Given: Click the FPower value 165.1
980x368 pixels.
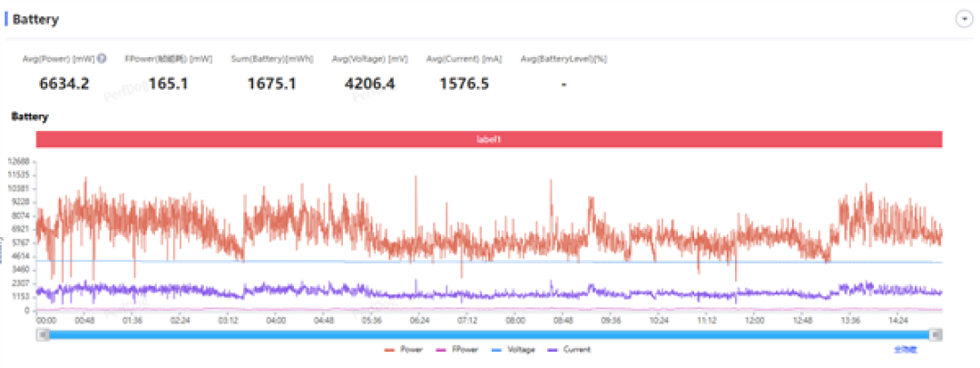Looking at the screenshot, I should (168, 84).
